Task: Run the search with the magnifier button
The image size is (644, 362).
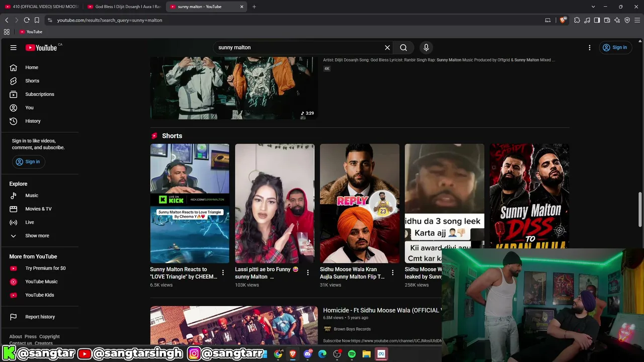Action: click(x=404, y=48)
